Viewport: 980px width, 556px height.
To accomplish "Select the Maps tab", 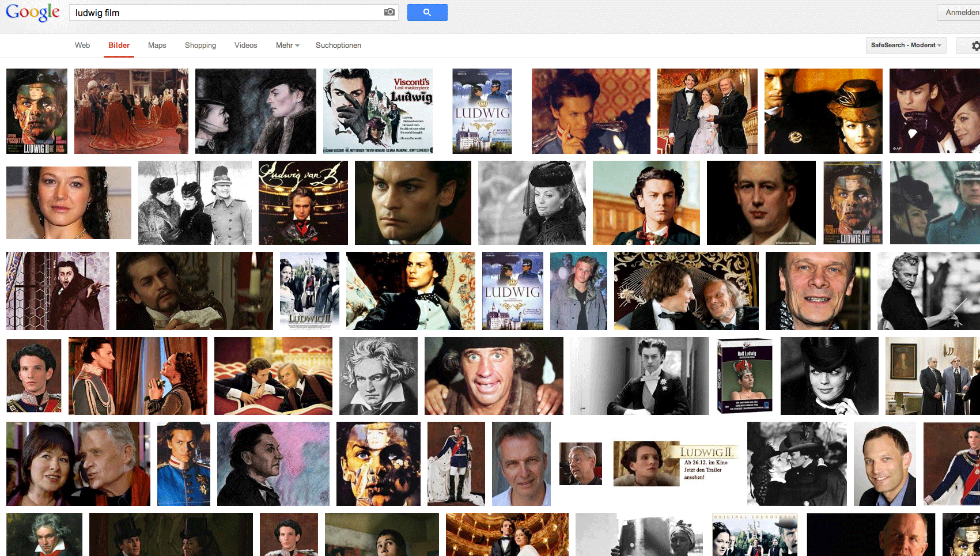I will click(157, 46).
